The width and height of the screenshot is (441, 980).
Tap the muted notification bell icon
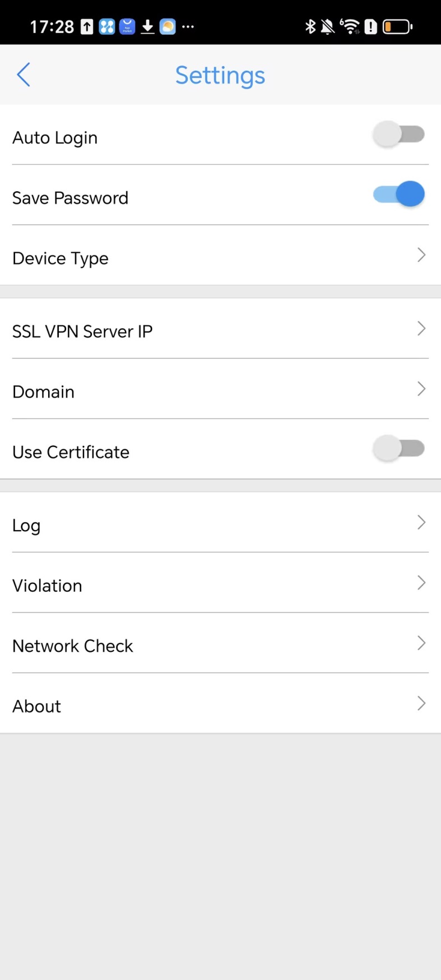pos(327,26)
